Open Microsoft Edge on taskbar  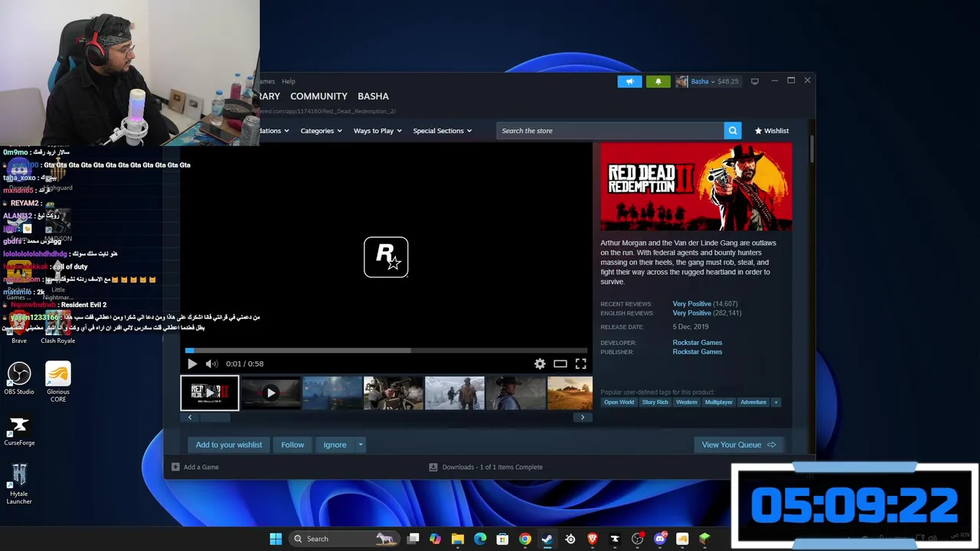pos(480,539)
